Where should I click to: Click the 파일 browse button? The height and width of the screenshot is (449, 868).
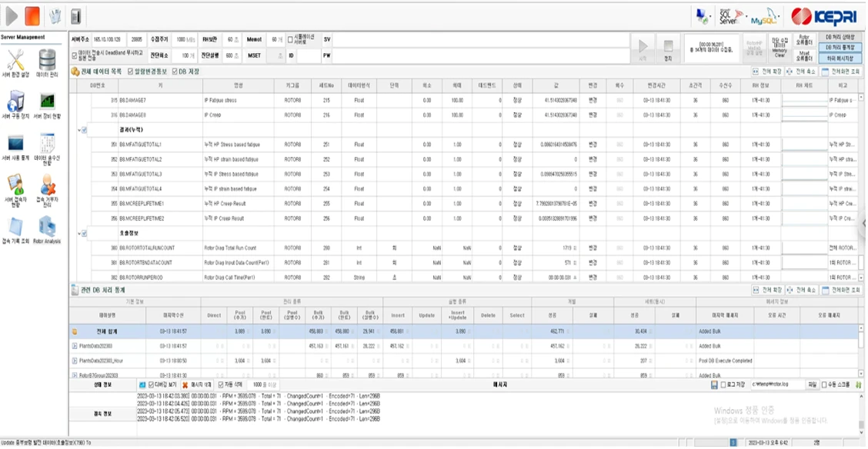(x=812, y=384)
